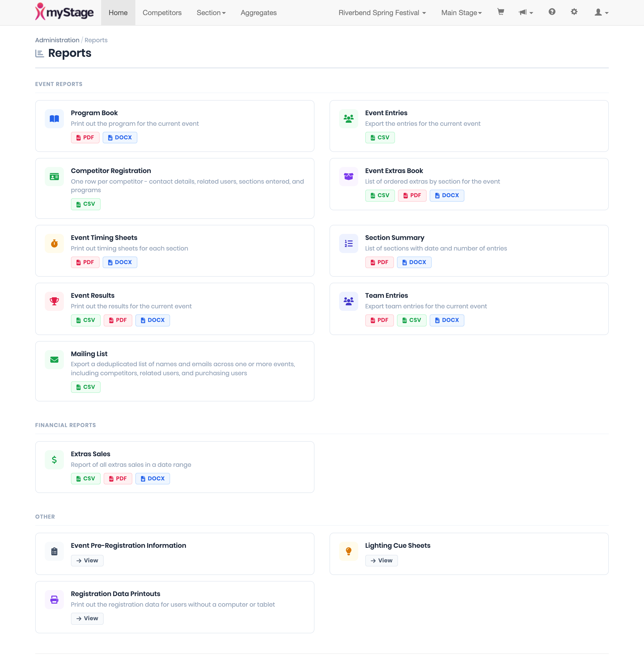Viewport: 644px width, 664px height.
Task: Export Event Entries as CSV
Action: click(x=380, y=138)
